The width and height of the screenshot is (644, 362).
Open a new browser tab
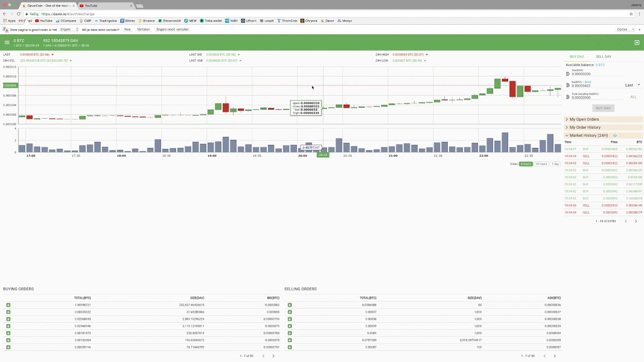(x=139, y=6)
